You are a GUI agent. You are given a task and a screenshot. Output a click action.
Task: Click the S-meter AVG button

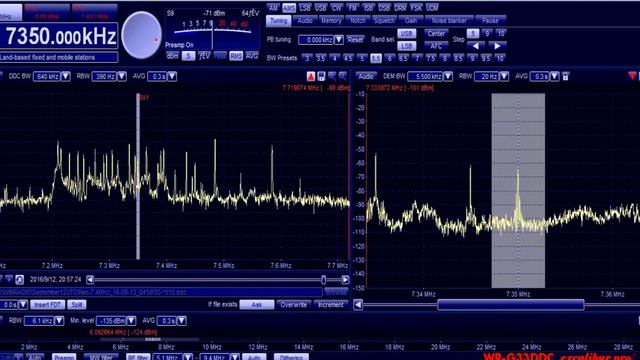[252, 56]
